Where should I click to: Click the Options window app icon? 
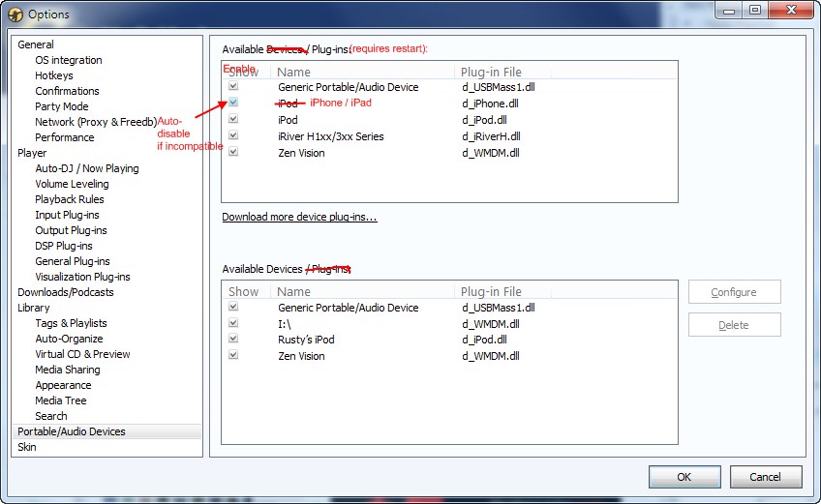(x=15, y=14)
